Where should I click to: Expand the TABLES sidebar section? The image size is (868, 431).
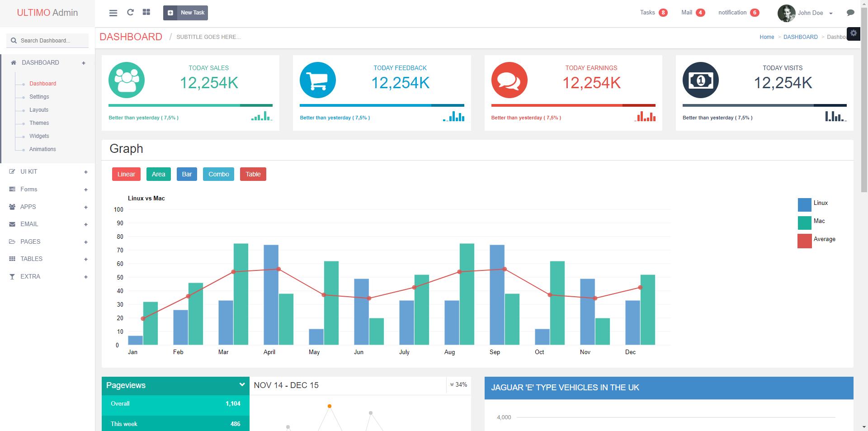pyautogui.click(x=86, y=259)
